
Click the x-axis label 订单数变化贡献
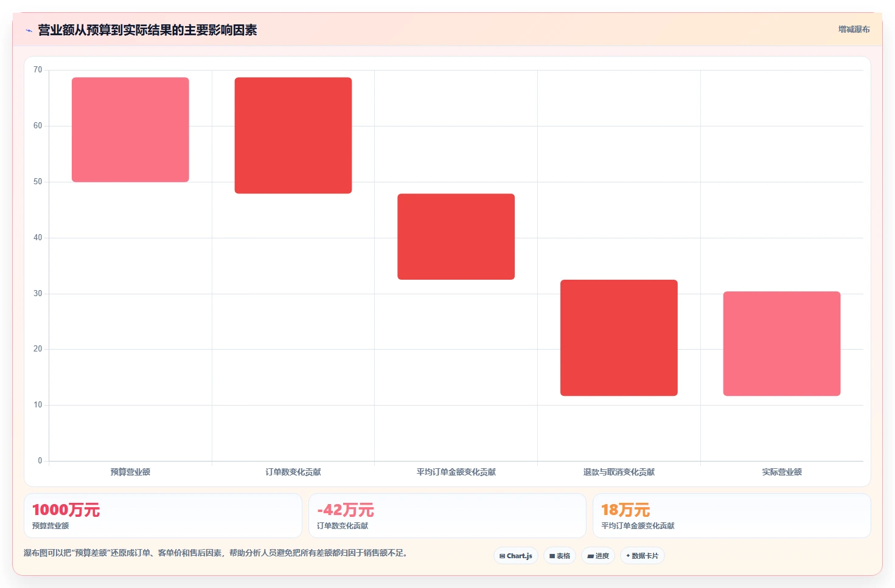tap(293, 472)
